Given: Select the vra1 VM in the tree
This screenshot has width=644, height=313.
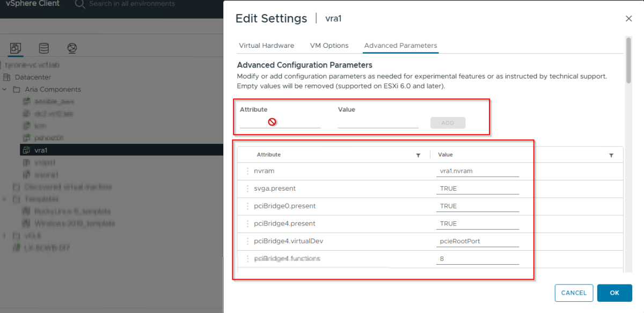Looking at the screenshot, I should (41, 150).
